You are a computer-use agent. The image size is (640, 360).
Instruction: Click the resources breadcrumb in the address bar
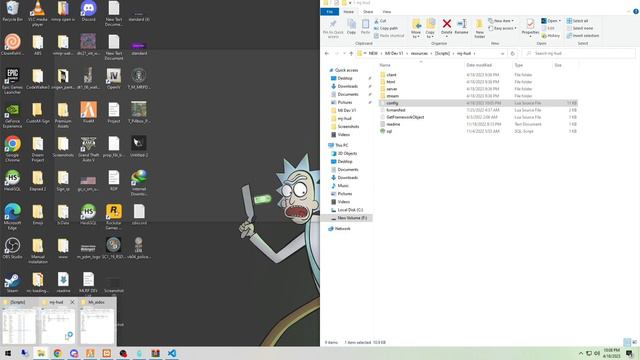point(419,53)
